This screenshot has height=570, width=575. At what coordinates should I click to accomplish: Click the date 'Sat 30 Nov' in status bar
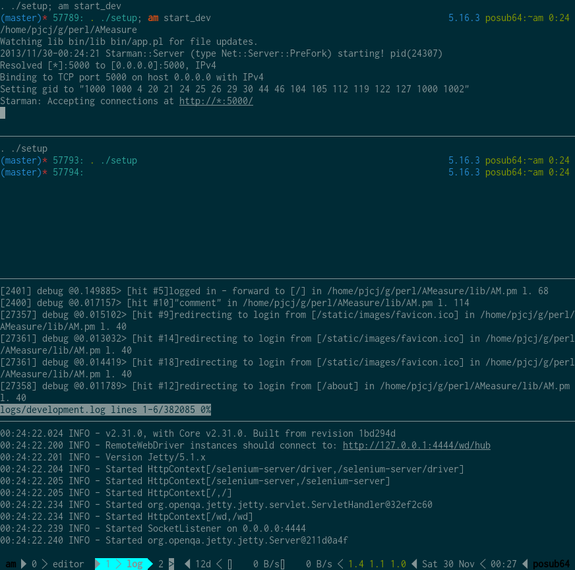tap(448, 564)
